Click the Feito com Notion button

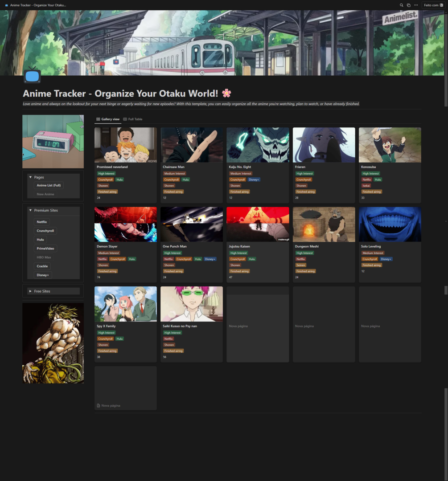433,5
